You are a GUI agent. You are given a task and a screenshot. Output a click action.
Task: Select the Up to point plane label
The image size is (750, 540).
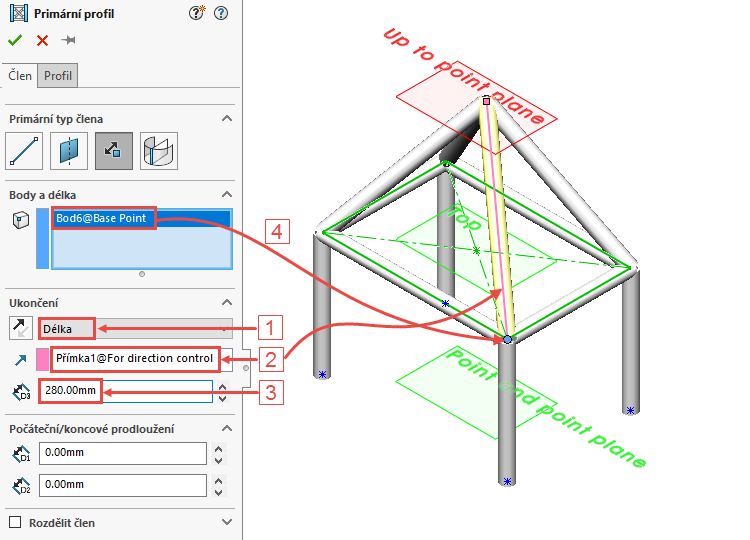(463, 76)
